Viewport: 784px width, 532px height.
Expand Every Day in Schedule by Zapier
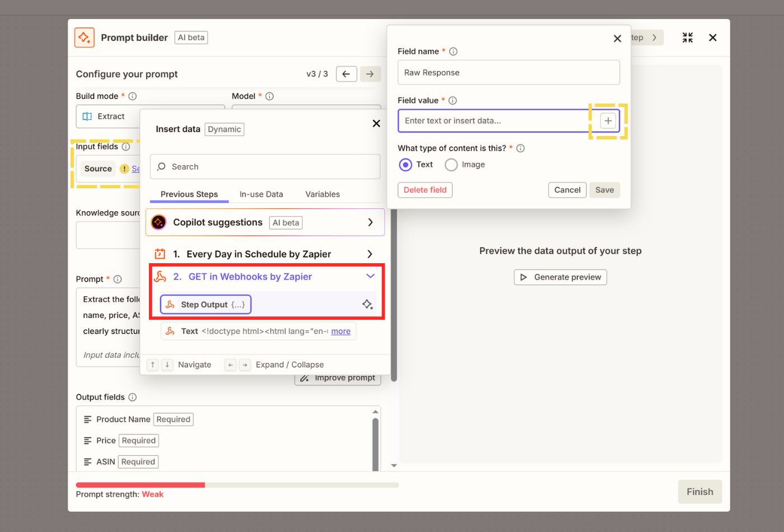(370, 254)
